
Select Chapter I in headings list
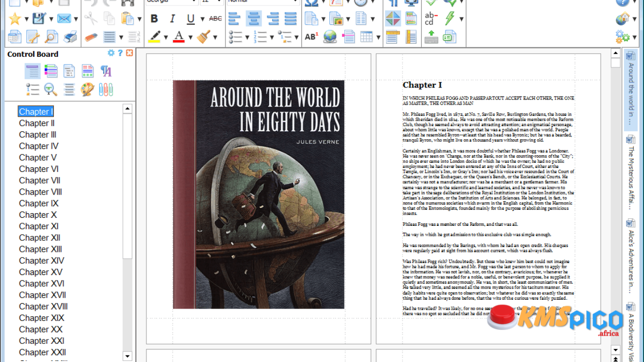click(x=35, y=112)
